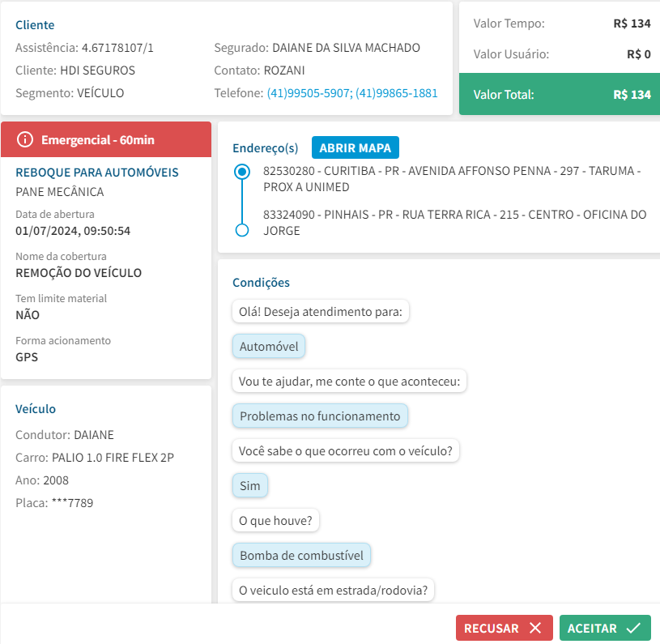Click the red Emergencial - 60min banner

tap(106, 140)
